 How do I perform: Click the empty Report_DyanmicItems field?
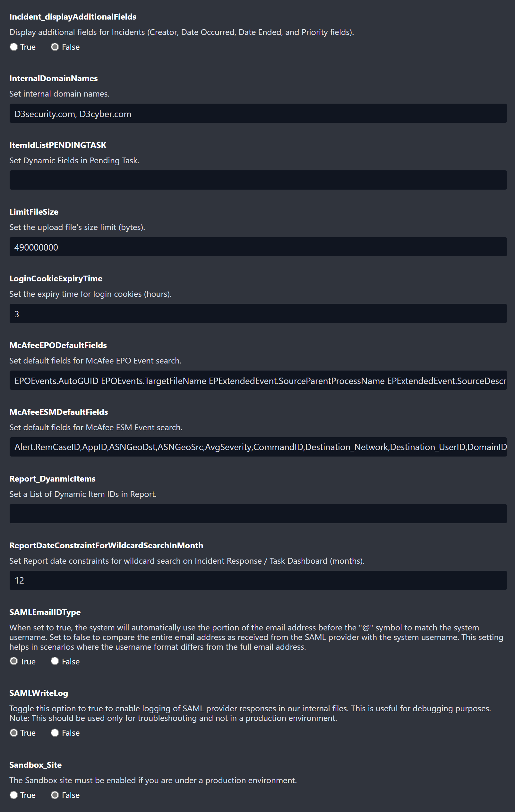click(x=258, y=514)
